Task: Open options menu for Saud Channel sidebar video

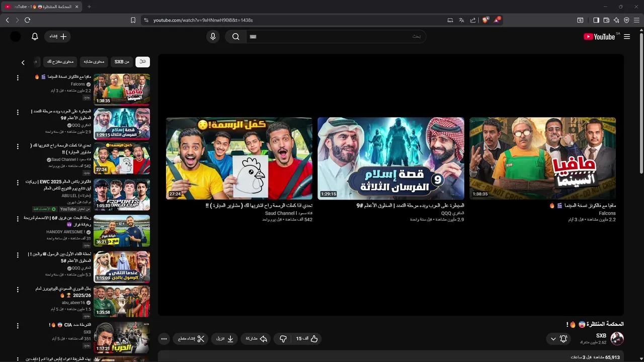Action: click(x=18, y=146)
